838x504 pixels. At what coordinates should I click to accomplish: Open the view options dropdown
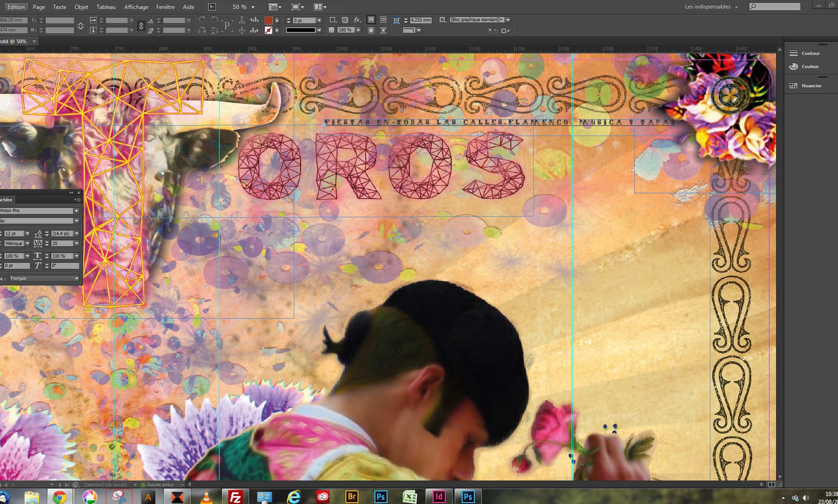coord(274,7)
